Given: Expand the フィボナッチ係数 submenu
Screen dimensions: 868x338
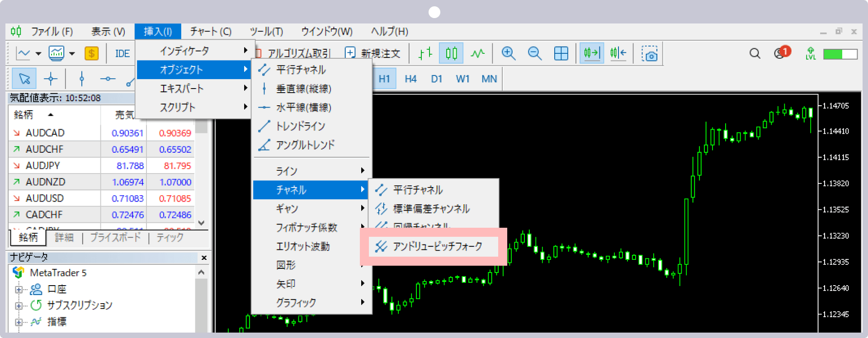Looking at the screenshot, I should [x=312, y=227].
